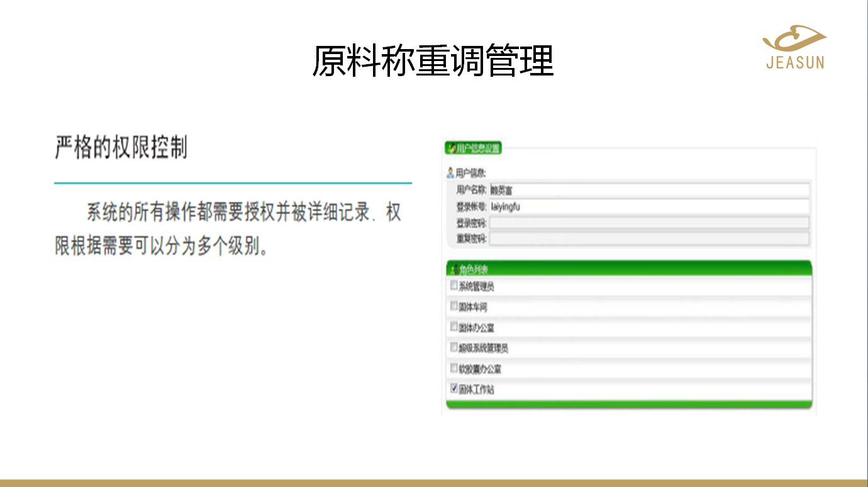Image resolution: width=868 pixels, height=487 pixels.
Task: Click the green 角色列表 panel header bar
Action: tap(629, 269)
